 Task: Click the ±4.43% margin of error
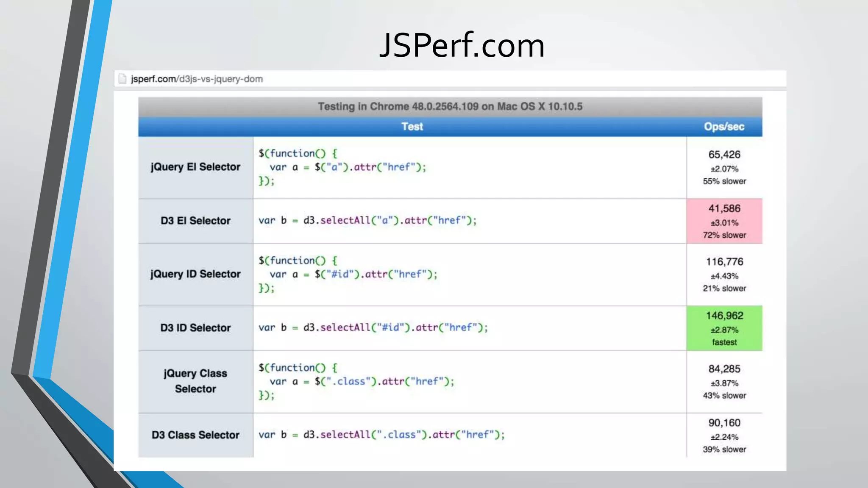click(x=724, y=276)
